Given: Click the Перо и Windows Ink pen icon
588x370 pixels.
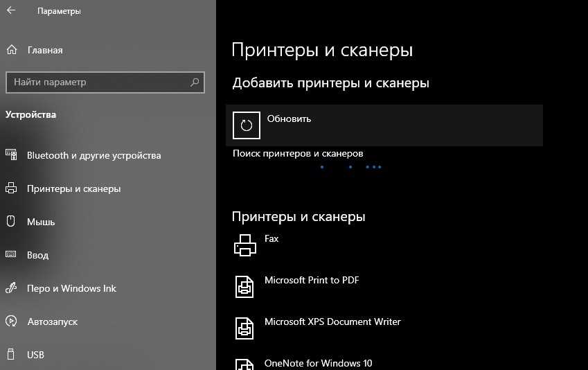Looking at the screenshot, I should [x=11, y=288].
